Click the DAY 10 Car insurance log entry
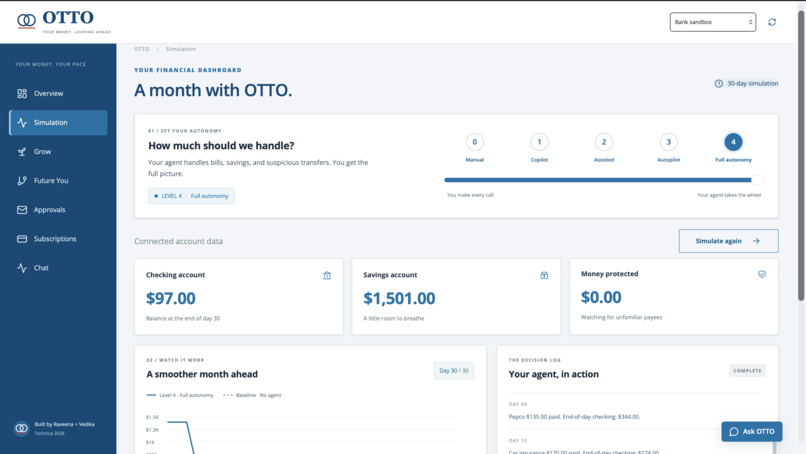 633,446
